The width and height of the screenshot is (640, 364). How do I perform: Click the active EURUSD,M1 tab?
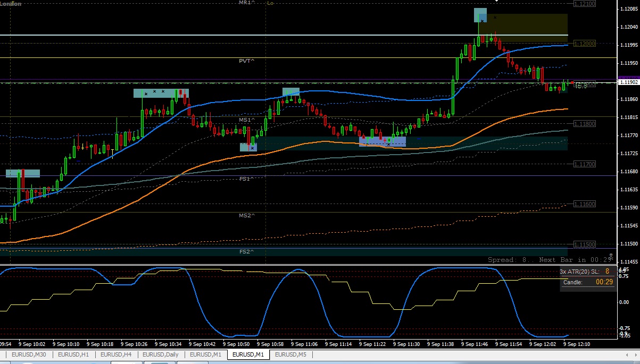click(248, 354)
